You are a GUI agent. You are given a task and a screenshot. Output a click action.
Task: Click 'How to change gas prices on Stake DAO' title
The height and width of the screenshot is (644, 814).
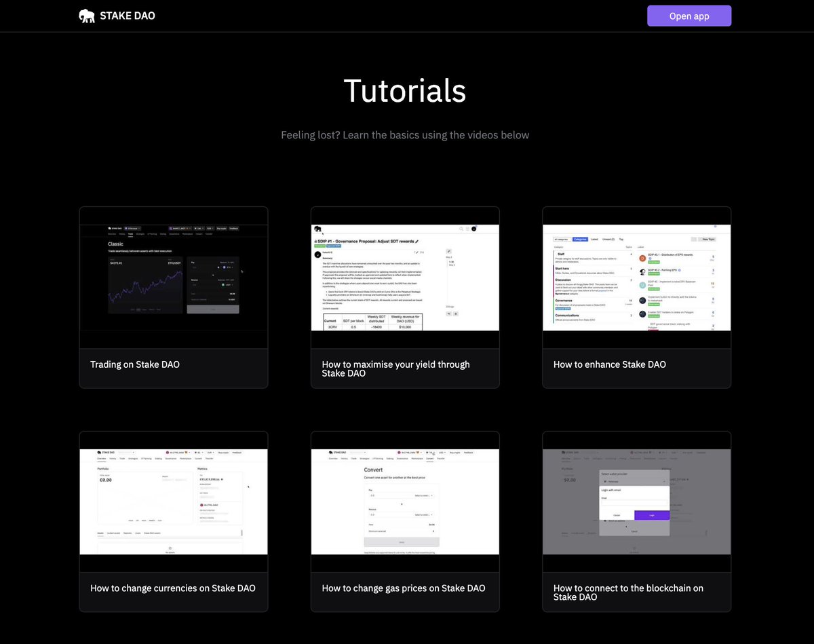pos(404,588)
